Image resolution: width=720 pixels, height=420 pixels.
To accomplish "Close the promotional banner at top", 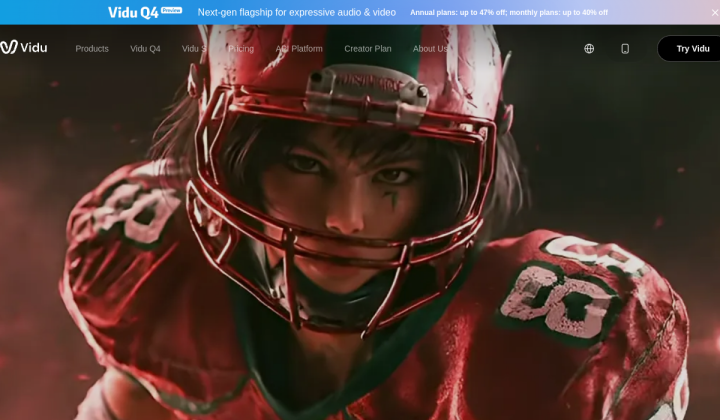I will coord(714,13).
